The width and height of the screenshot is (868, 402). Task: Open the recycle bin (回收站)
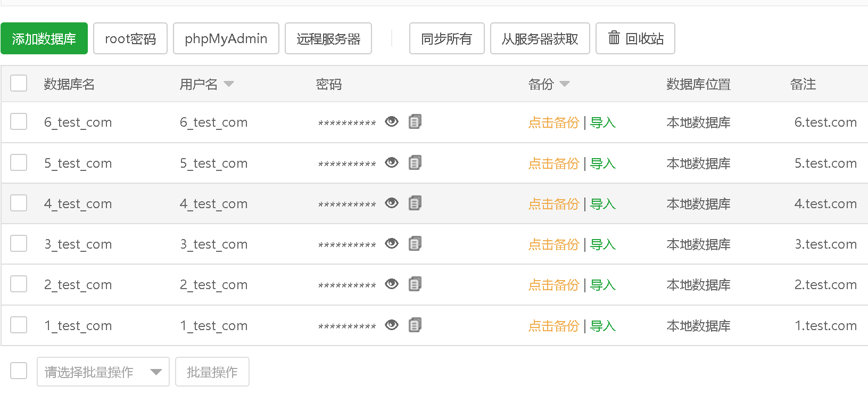(635, 38)
